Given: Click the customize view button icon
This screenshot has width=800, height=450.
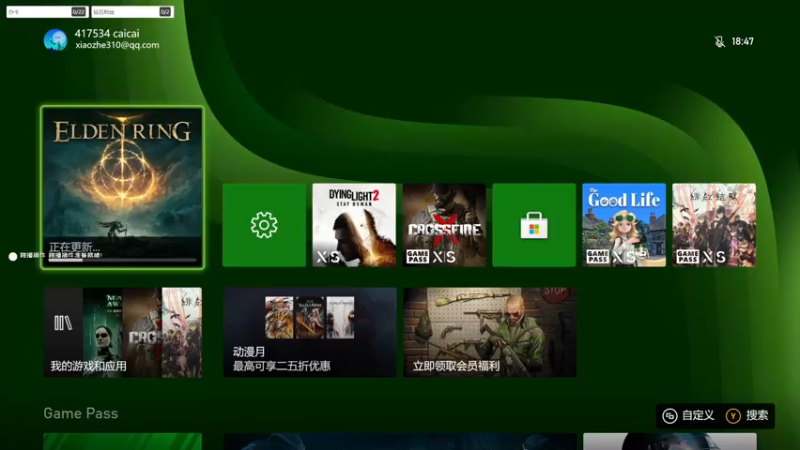Looking at the screenshot, I should (x=669, y=416).
